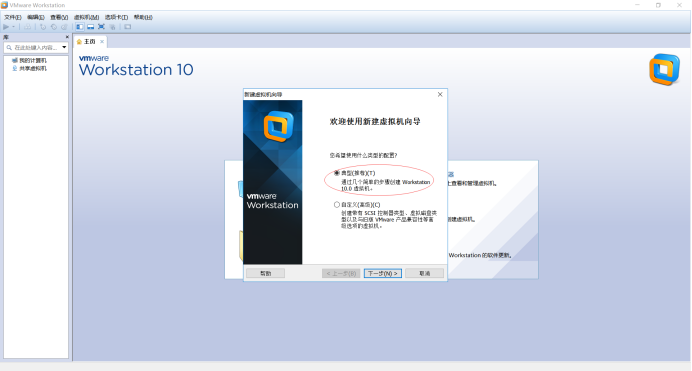Toggle the thumbnail bar toolbar icon
This screenshot has height=371, width=692.
pos(90,27)
